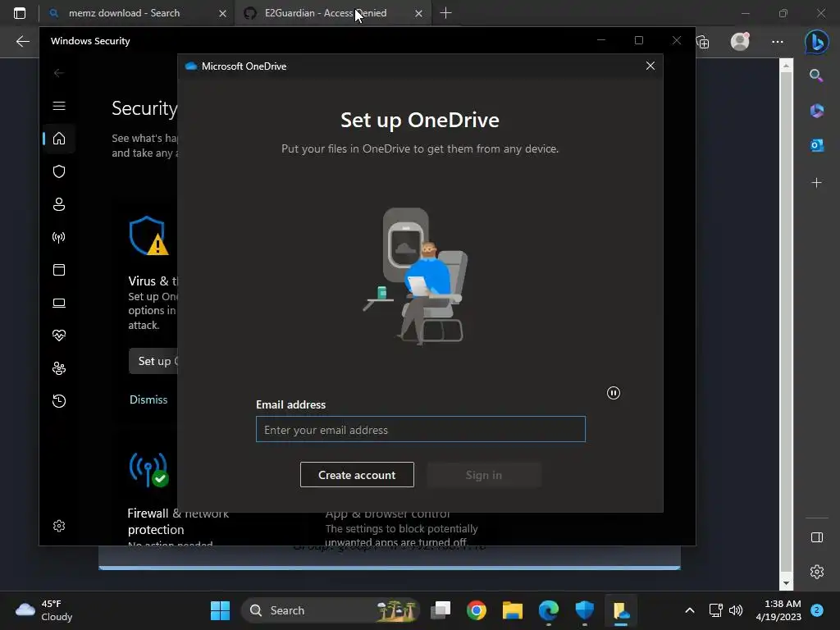This screenshot has height=630, width=840.
Task: Open Family options sidebar icon
Action: (59, 368)
